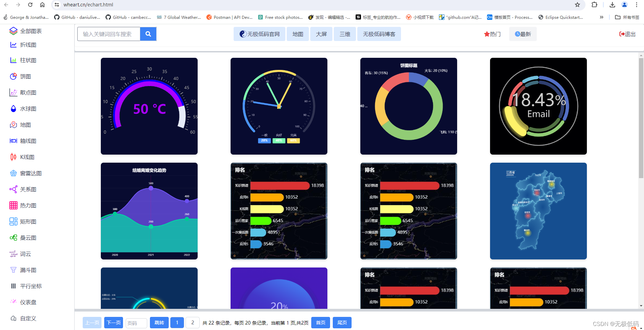Open the 江西省 map thumbnail
644x330 pixels.
pyautogui.click(x=538, y=211)
